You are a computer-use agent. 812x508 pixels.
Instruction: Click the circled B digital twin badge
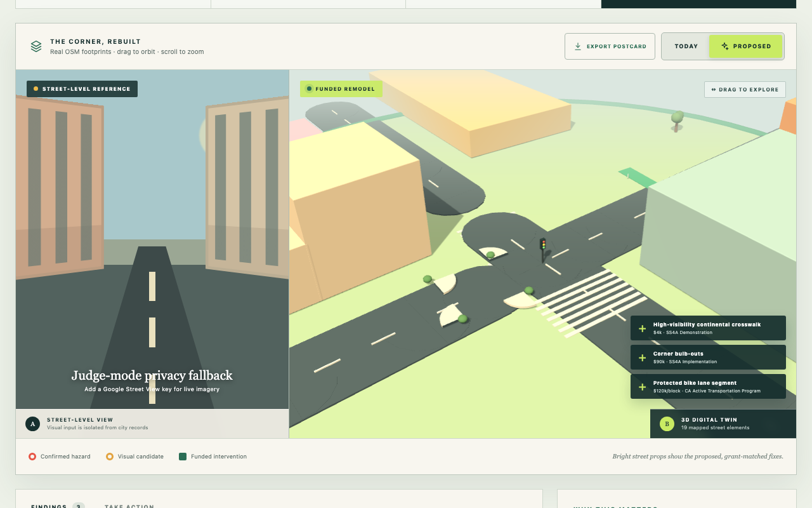tap(667, 424)
